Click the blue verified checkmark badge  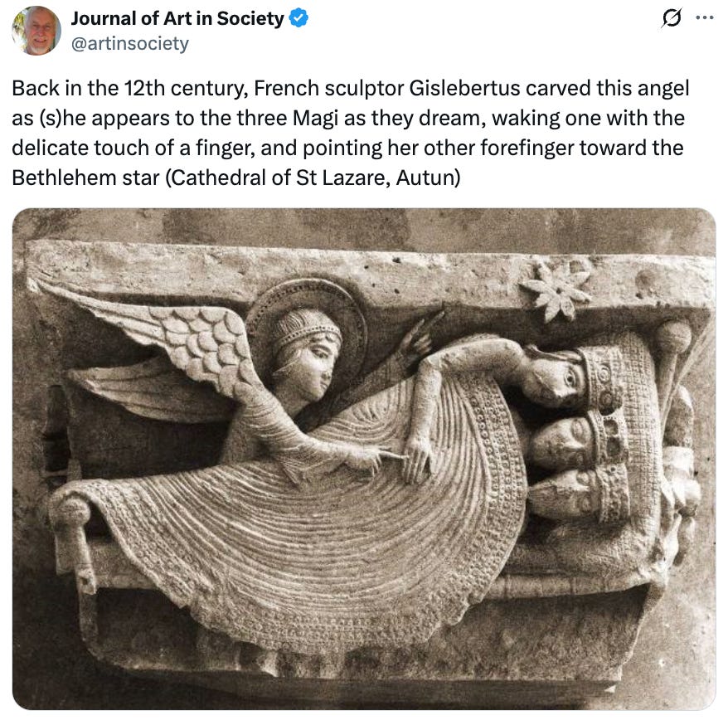pos(298,18)
